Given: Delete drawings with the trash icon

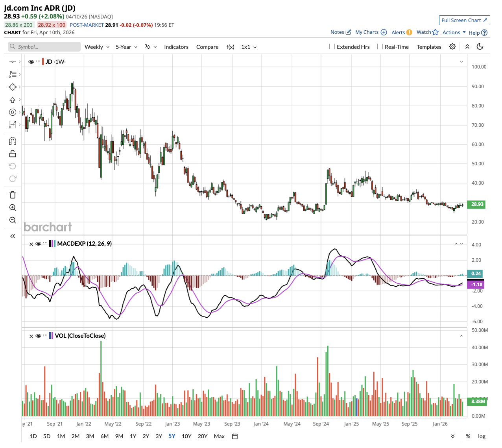Looking at the screenshot, I should coord(13,195).
